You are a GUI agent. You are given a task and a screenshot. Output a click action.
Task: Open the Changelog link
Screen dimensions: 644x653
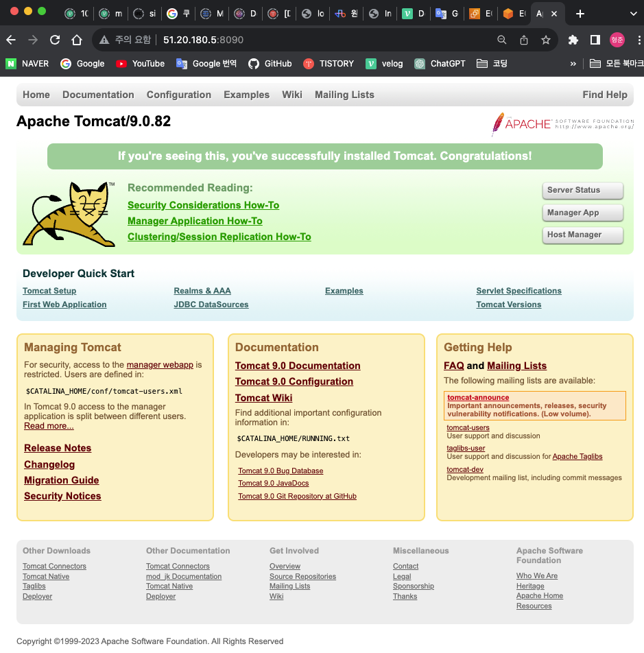click(x=49, y=465)
